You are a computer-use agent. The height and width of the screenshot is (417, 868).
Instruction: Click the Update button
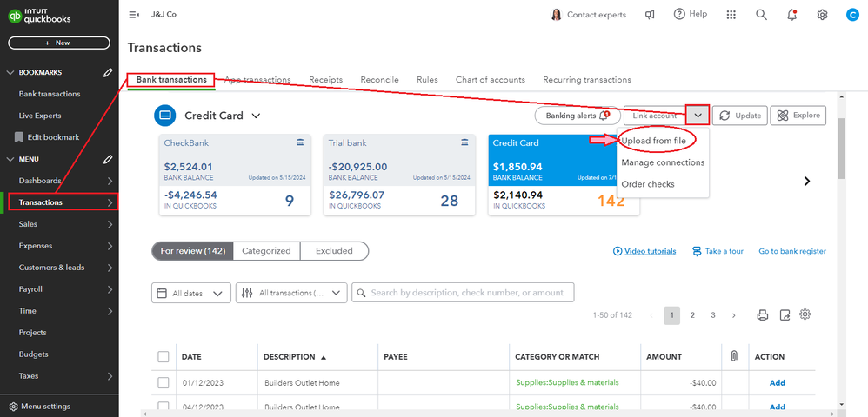(x=738, y=116)
